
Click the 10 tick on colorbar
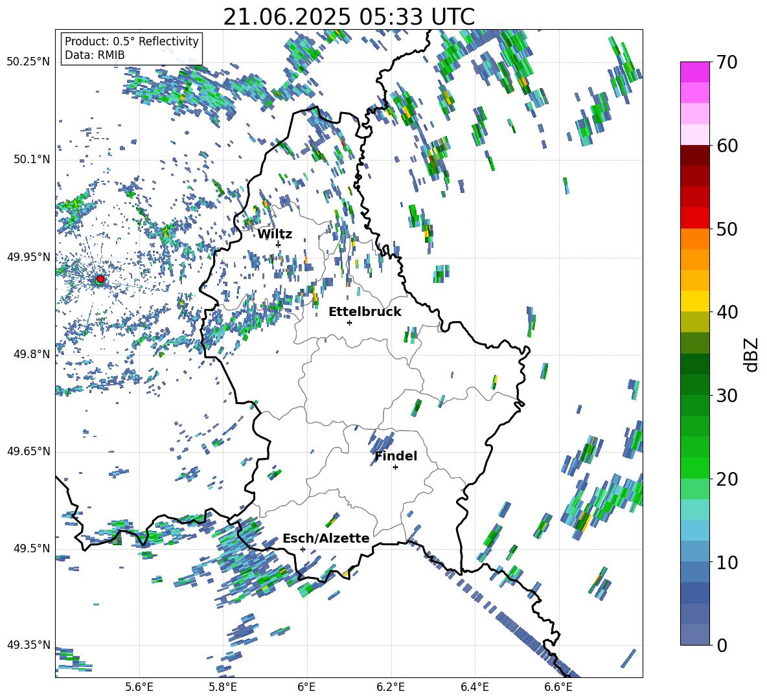point(727,562)
